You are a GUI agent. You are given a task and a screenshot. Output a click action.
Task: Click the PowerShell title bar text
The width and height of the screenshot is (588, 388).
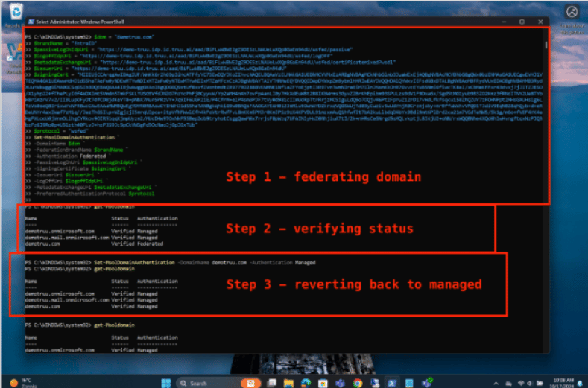pyautogui.click(x=80, y=22)
